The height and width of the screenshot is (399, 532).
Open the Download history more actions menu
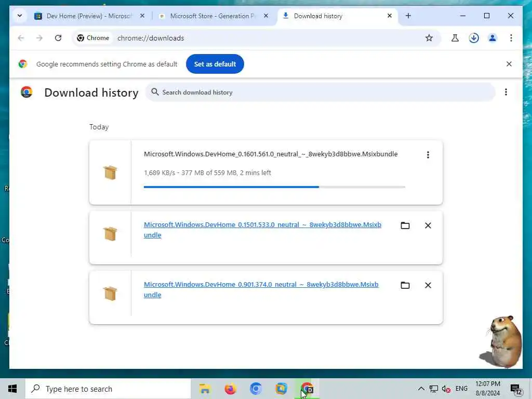tap(506, 92)
